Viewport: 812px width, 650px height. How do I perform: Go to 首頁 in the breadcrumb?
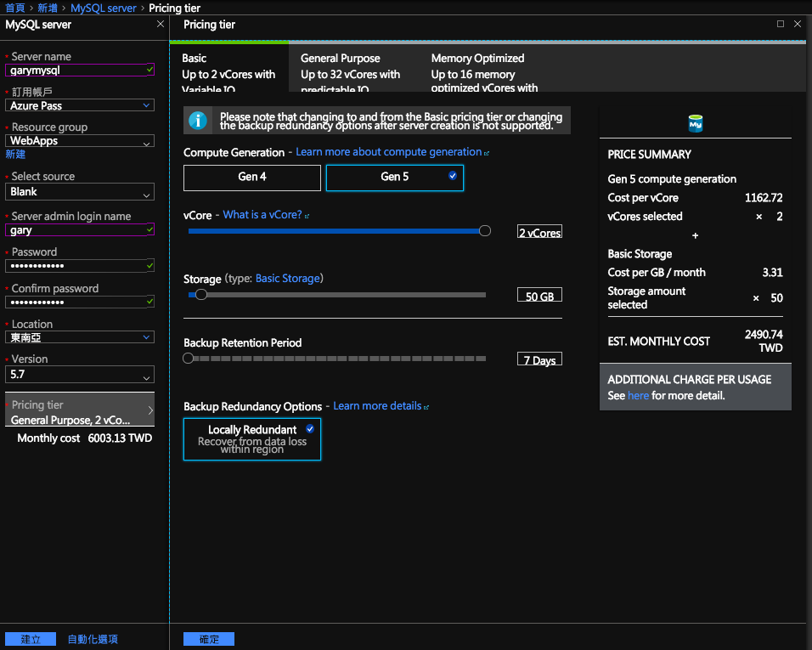(x=15, y=8)
